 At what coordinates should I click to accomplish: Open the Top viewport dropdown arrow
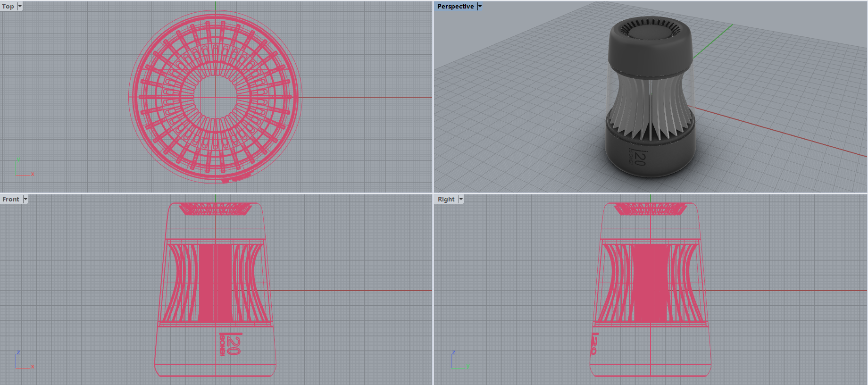20,6
